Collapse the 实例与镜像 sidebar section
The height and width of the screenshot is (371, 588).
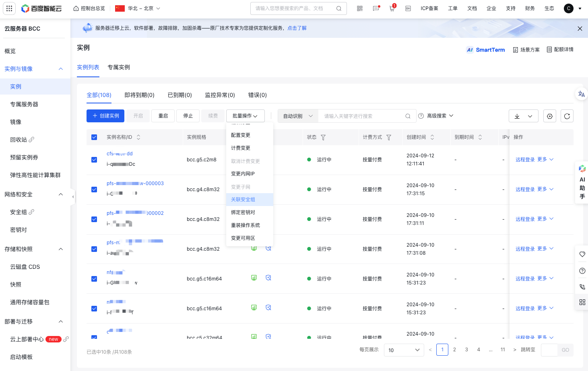pyautogui.click(x=61, y=69)
